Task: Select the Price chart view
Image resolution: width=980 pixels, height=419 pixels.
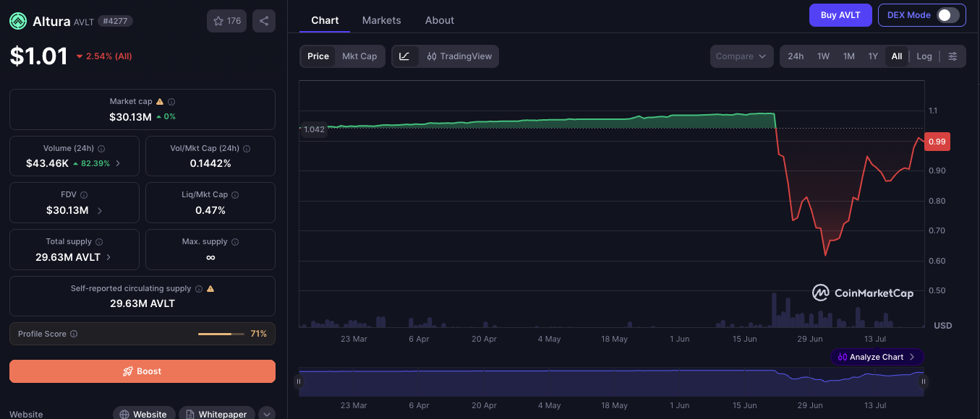Action: click(318, 56)
